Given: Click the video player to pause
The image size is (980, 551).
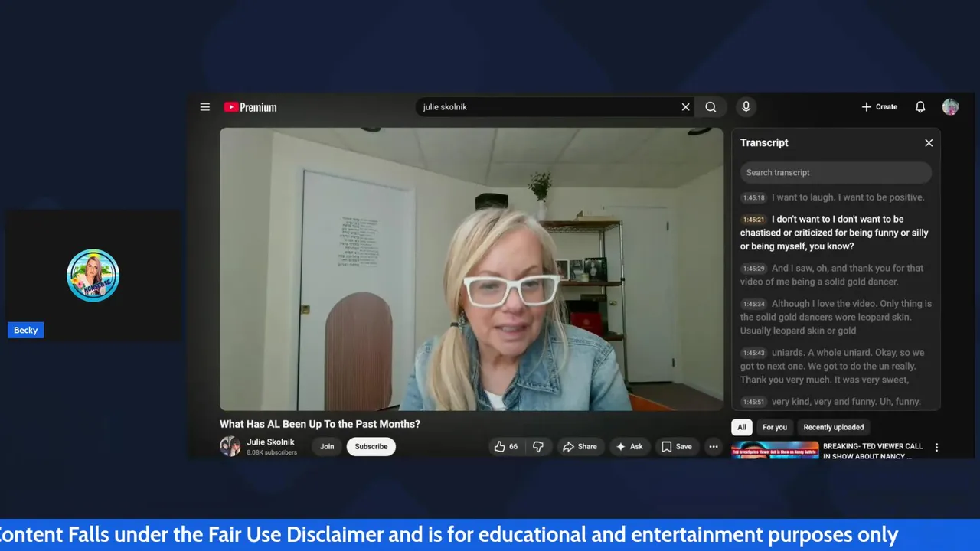Looking at the screenshot, I should click(471, 269).
